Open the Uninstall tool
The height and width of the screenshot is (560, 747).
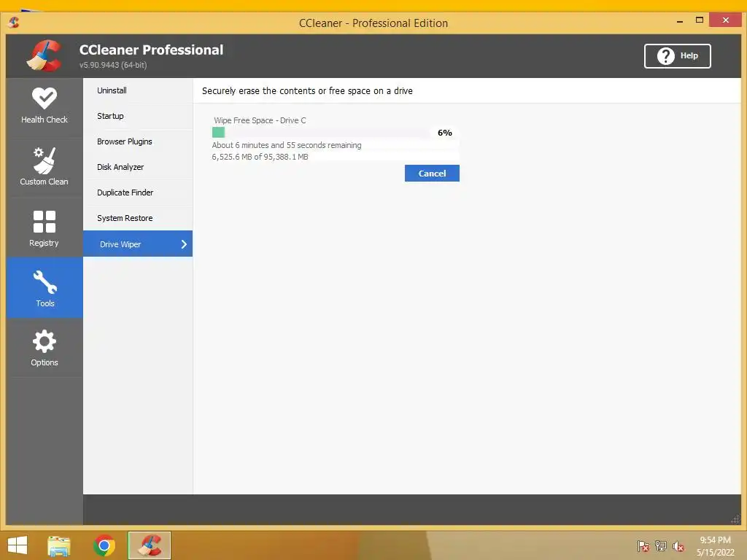pyautogui.click(x=138, y=90)
